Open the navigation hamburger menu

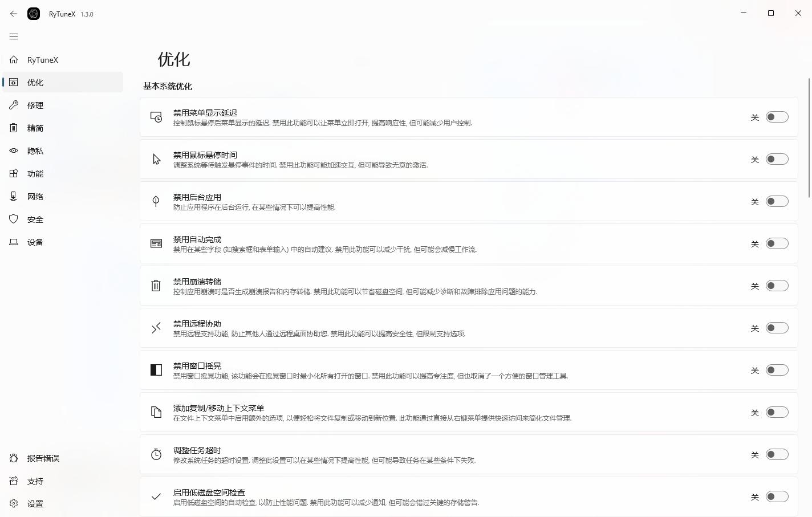point(13,36)
